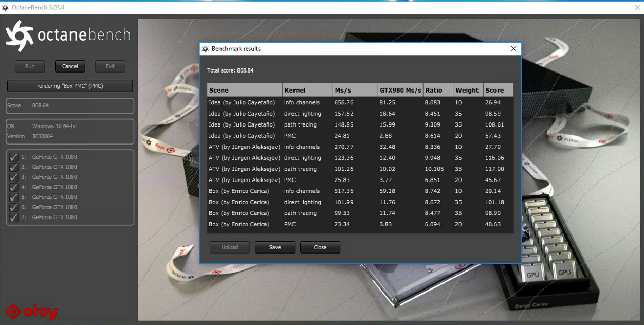Click the 117.90 score value
644x325 pixels.
pos(494,169)
